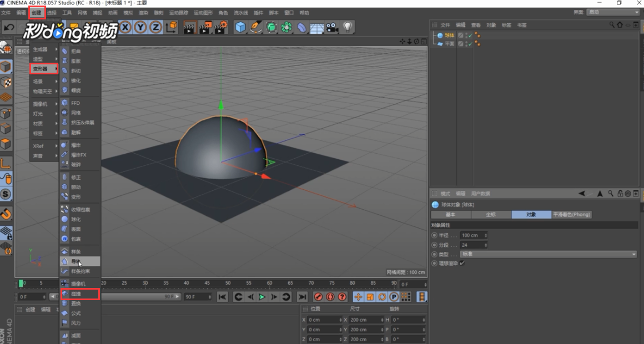Click the light bulb icon
644x344 pixels.
(x=348, y=27)
